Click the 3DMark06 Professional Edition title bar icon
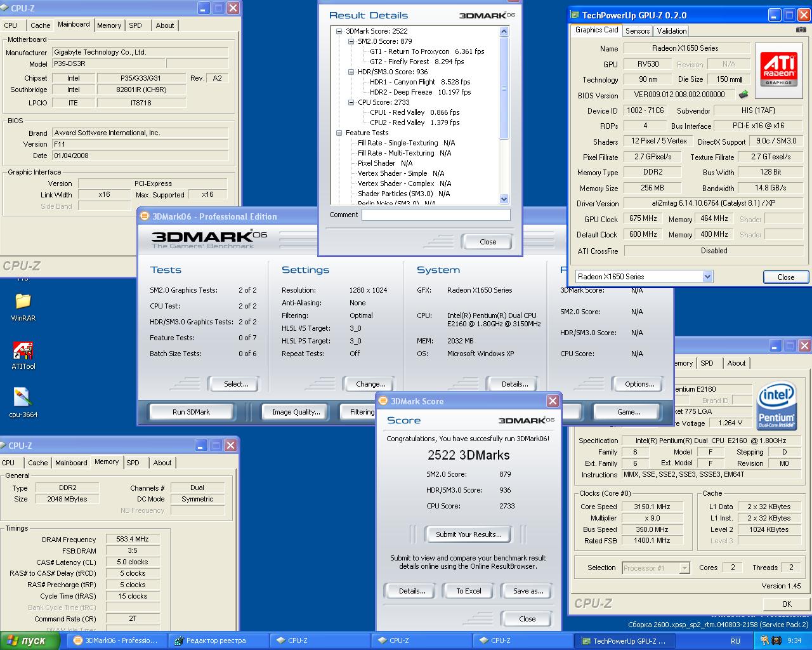The width and height of the screenshot is (812, 650). pyautogui.click(x=144, y=216)
